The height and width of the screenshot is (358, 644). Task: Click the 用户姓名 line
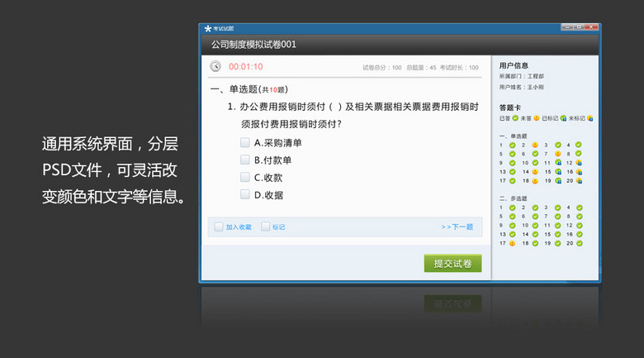522,88
